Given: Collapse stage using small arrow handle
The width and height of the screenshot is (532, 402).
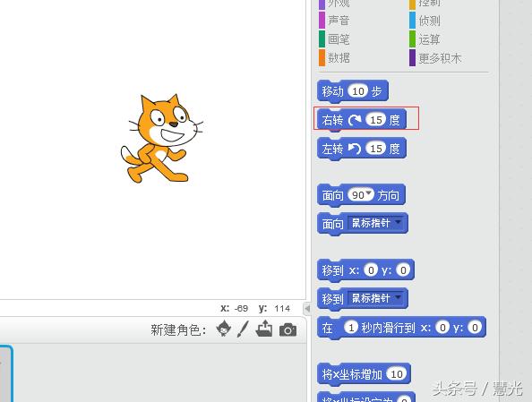Looking at the screenshot, I should pos(307,309).
